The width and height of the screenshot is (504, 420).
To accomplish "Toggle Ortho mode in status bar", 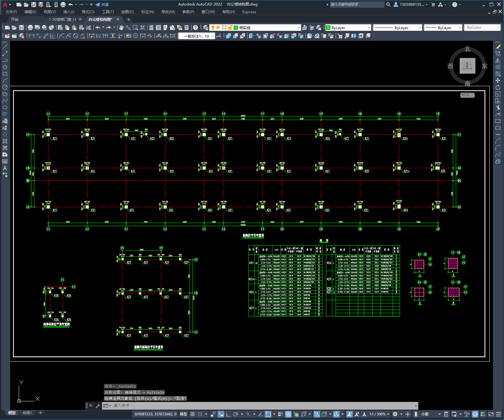I will [x=228, y=414].
